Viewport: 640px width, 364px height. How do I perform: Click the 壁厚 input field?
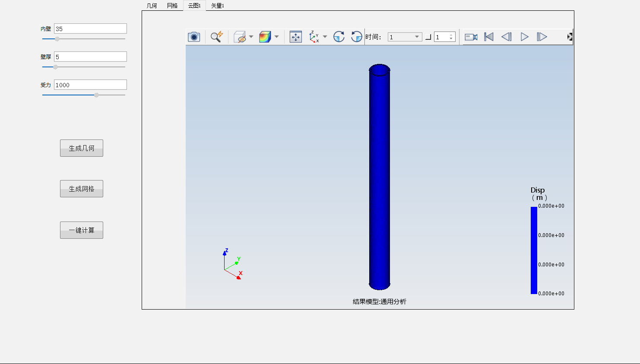click(x=90, y=57)
